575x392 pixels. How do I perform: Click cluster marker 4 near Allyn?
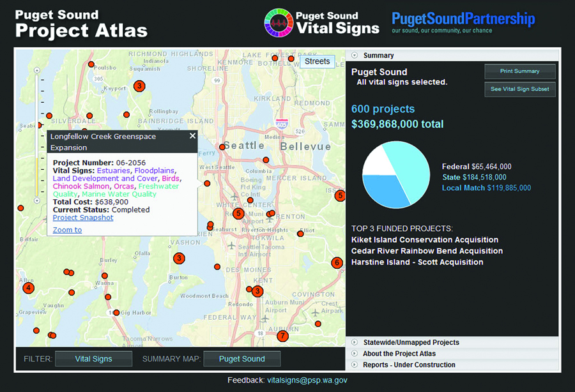[28, 288]
